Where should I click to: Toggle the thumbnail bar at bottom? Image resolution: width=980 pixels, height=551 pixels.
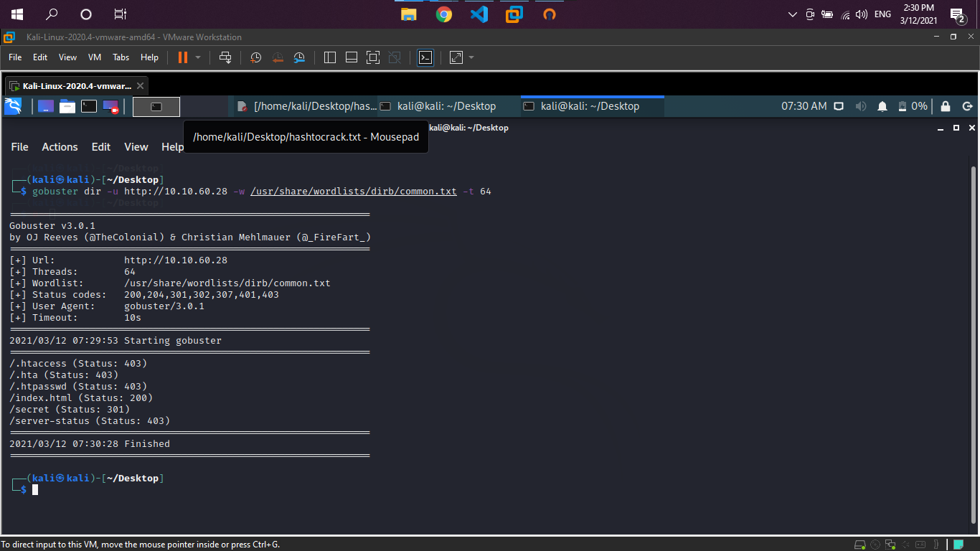(x=352, y=57)
